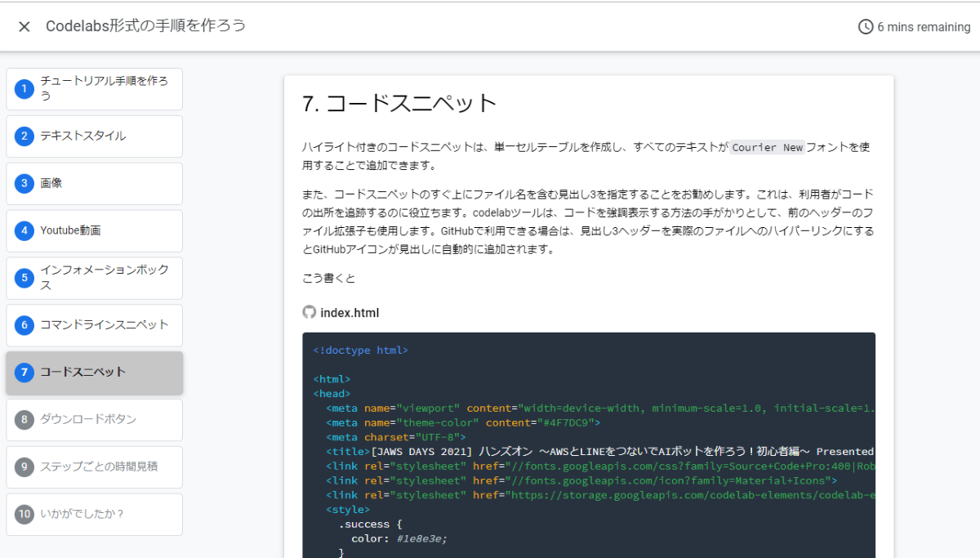Open the コマンドラインスニペット step
Screen dimensions: 980x558
95,325
